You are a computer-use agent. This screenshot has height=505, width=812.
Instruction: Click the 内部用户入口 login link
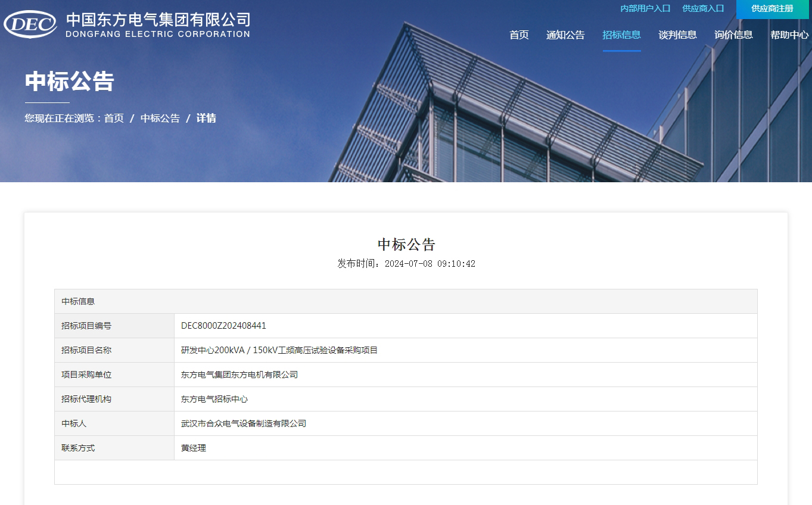(644, 8)
